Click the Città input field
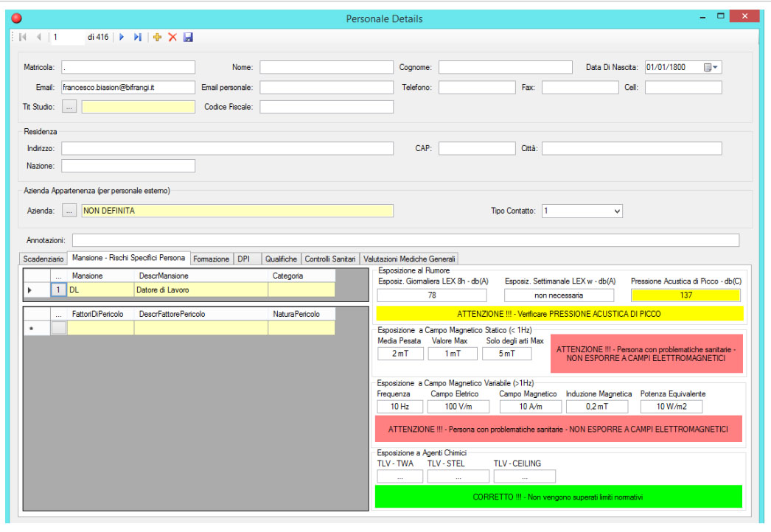Image resolution: width=771 pixels, height=532 pixels. click(x=632, y=149)
